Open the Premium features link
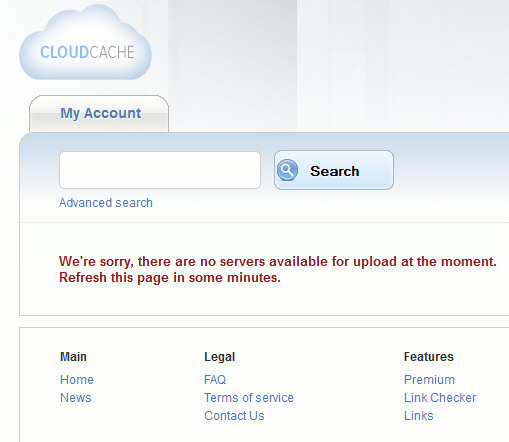 429,380
